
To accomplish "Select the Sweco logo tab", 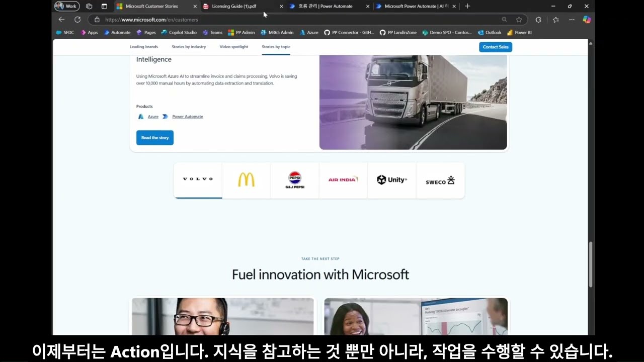I will point(440,180).
